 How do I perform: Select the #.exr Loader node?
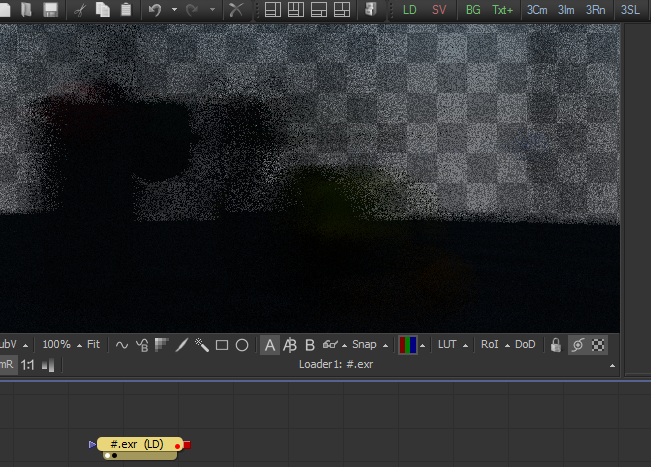pos(136,444)
